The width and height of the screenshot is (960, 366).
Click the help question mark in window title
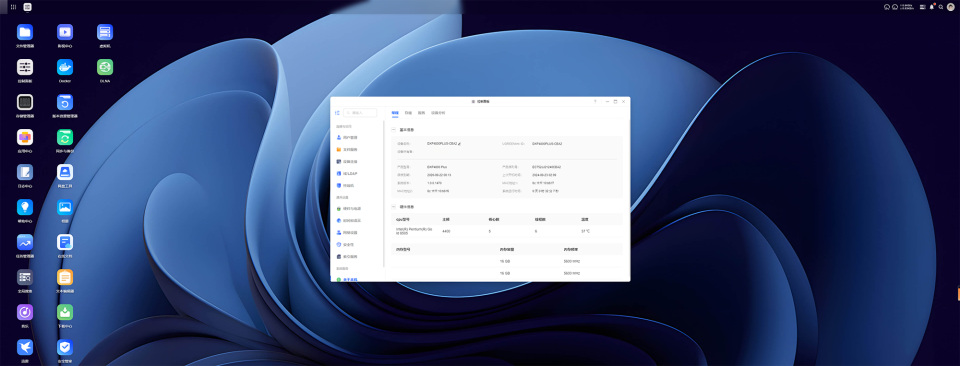click(x=595, y=102)
